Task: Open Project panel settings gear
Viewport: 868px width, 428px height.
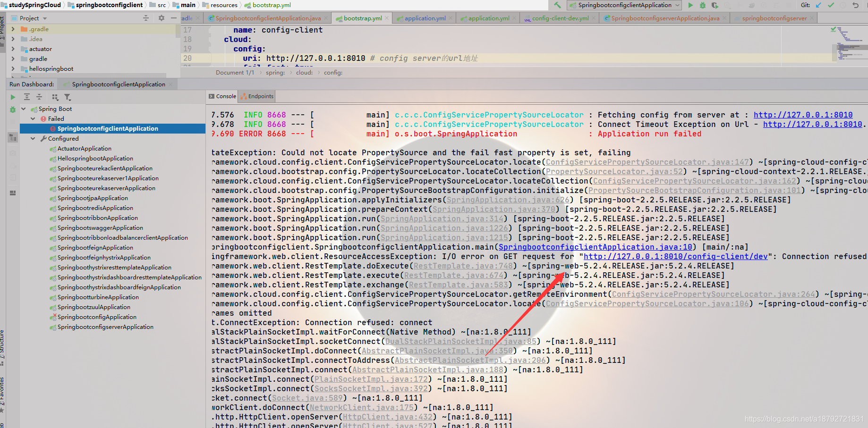Action: tap(162, 18)
